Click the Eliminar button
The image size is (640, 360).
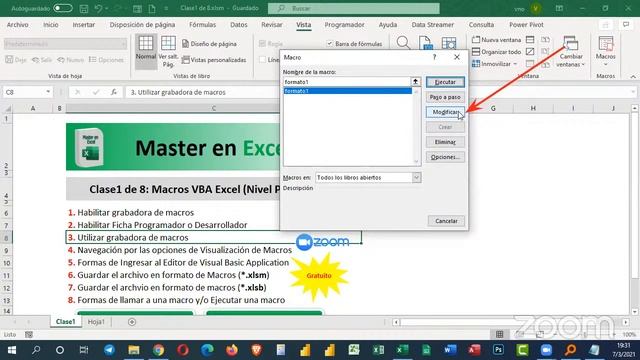click(445, 142)
